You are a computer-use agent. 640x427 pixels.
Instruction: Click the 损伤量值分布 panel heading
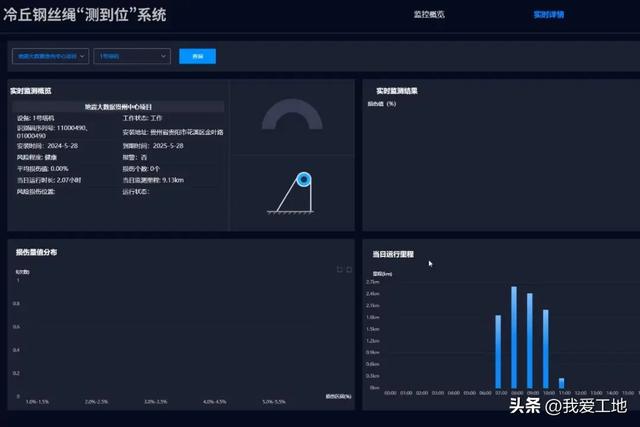(36, 252)
